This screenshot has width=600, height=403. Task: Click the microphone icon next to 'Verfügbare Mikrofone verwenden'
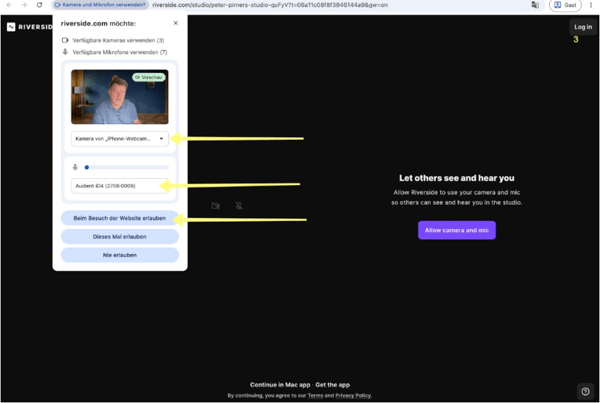[65, 52]
